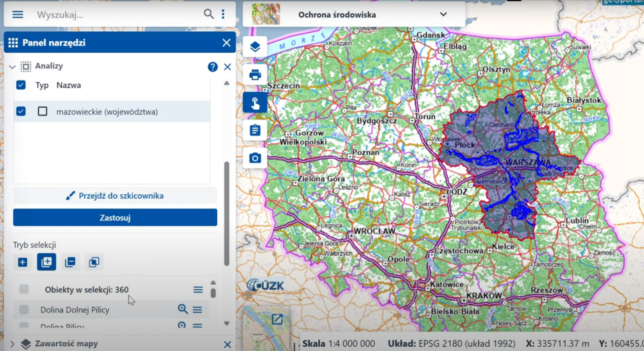Click Przejdź do szkicownika link
This screenshot has height=351, width=644.
tap(115, 196)
